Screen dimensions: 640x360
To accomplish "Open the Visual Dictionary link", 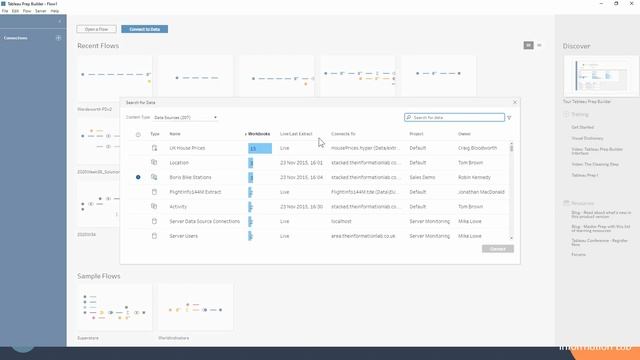I will pos(587,138).
